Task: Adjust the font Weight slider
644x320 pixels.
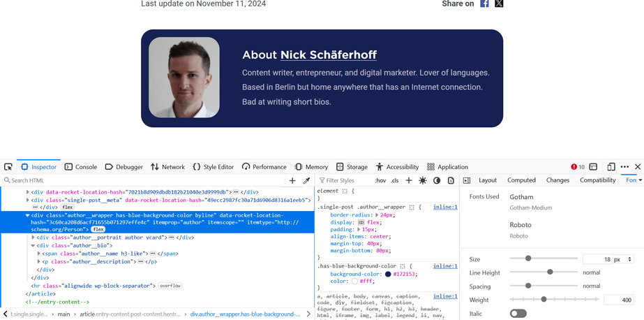Action: [554, 300]
